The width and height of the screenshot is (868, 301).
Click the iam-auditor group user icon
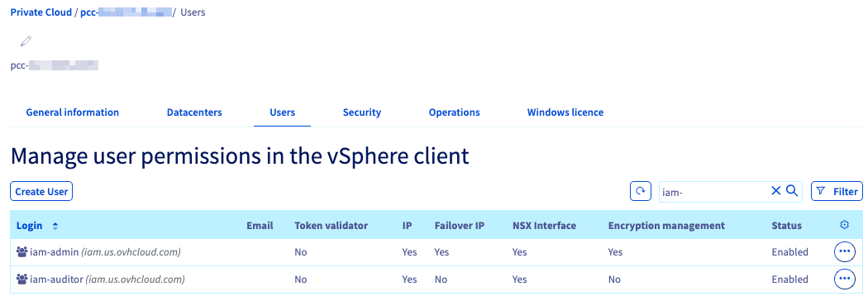(22, 279)
